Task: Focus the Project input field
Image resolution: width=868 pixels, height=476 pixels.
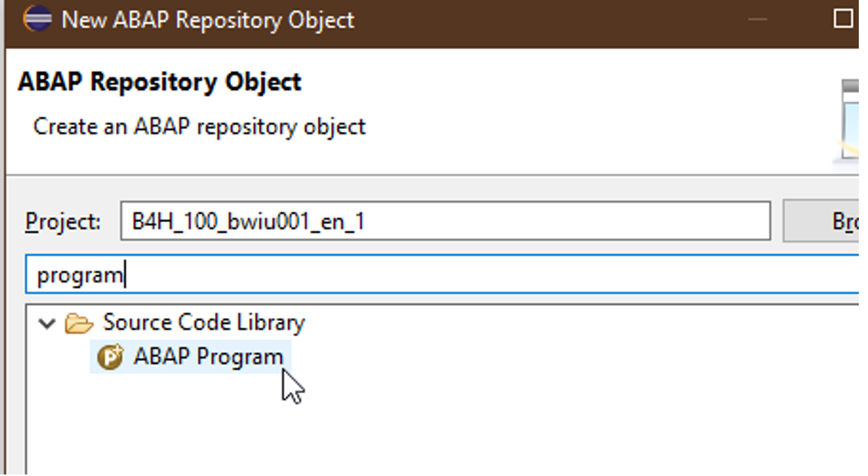Action: coord(446,221)
